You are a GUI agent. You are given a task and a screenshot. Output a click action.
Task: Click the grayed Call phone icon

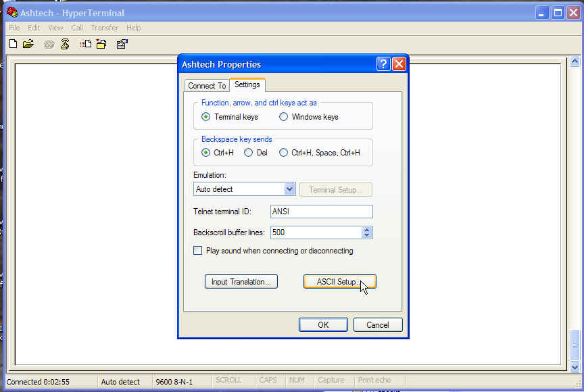pos(49,45)
